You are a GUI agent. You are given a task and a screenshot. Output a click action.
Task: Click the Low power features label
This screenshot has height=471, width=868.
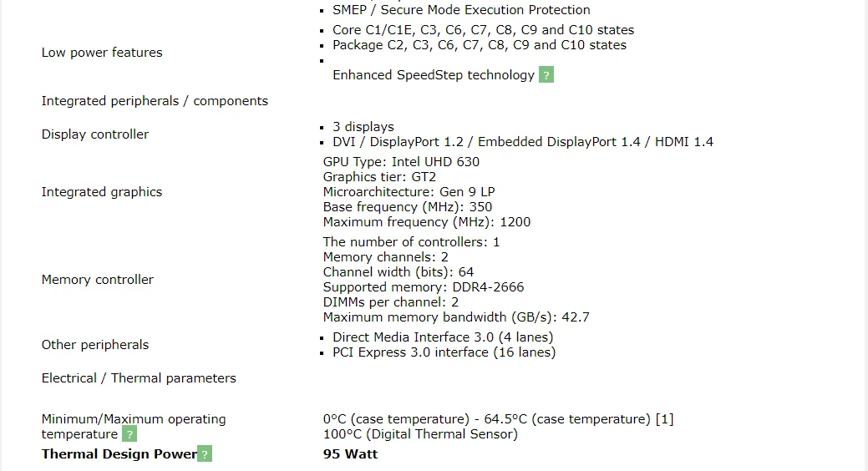[102, 53]
